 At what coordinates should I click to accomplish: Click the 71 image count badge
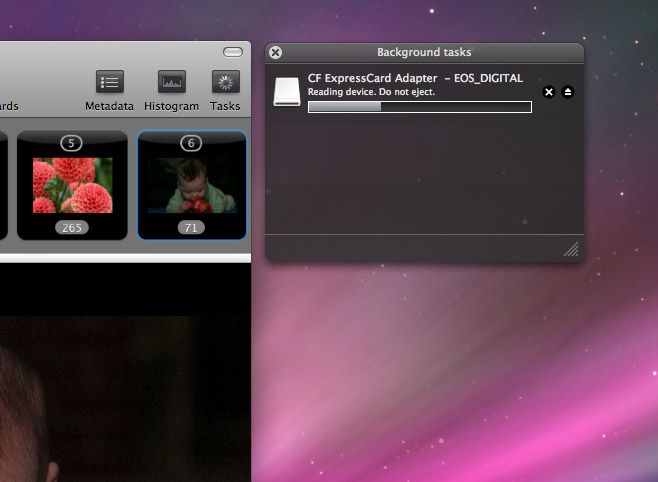click(191, 228)
